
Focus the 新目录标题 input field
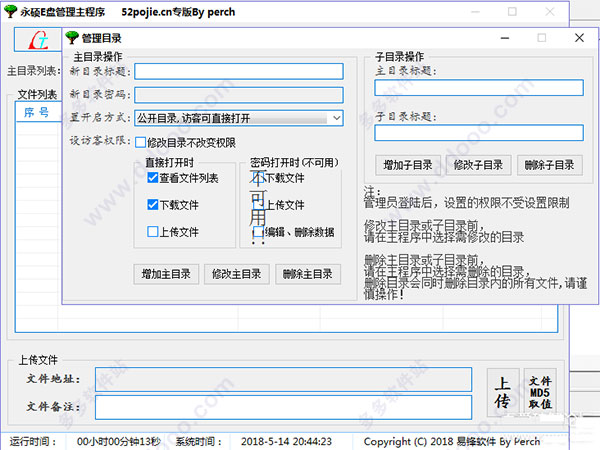tap(239, 72)
